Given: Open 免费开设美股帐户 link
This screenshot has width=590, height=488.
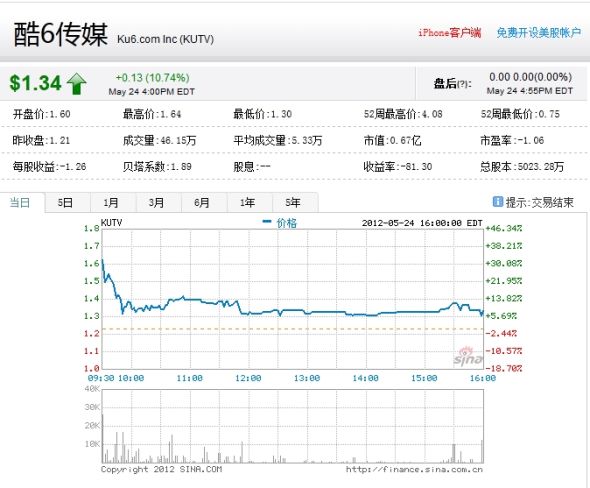Looking at the screenshot, I should click(x=539, y=33).
